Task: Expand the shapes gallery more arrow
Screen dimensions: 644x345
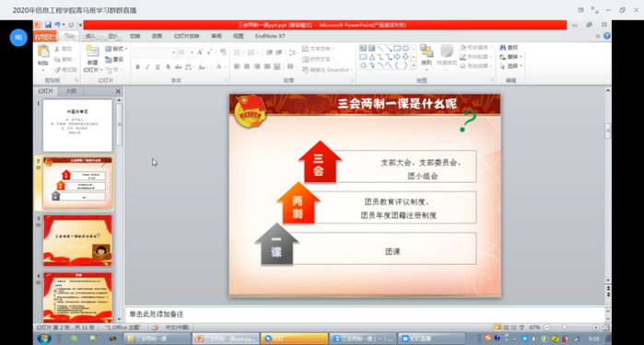Action: (x=414, y=65)
